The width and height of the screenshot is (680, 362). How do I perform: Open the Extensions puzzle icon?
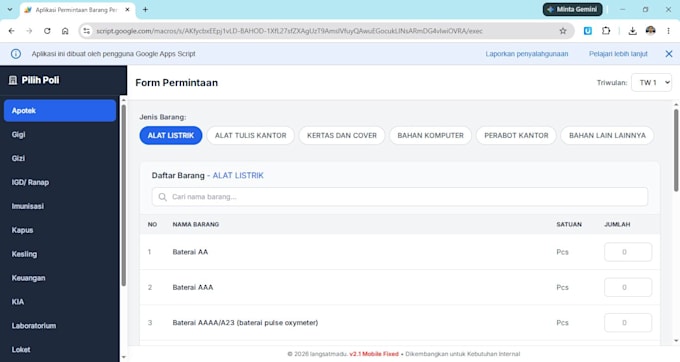pyautogui.click(x=606, y=31)
